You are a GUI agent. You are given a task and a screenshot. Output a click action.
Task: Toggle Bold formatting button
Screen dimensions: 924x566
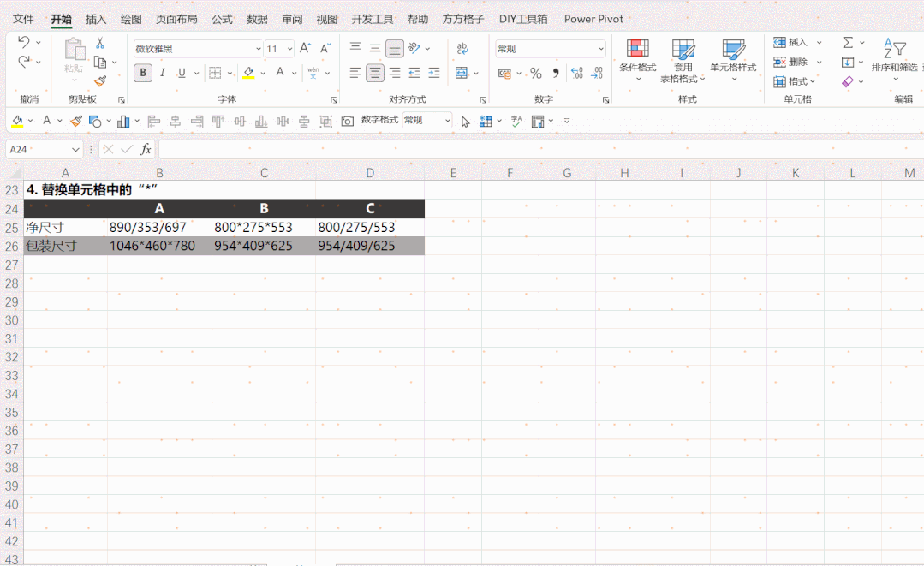click(143, 73)
